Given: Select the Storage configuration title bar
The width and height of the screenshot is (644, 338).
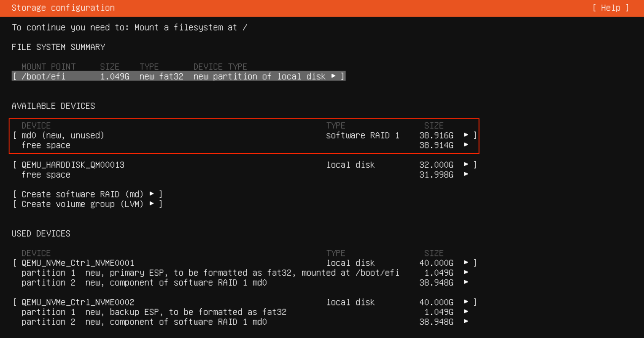Looking at the screenshot, I should [63, 8].
